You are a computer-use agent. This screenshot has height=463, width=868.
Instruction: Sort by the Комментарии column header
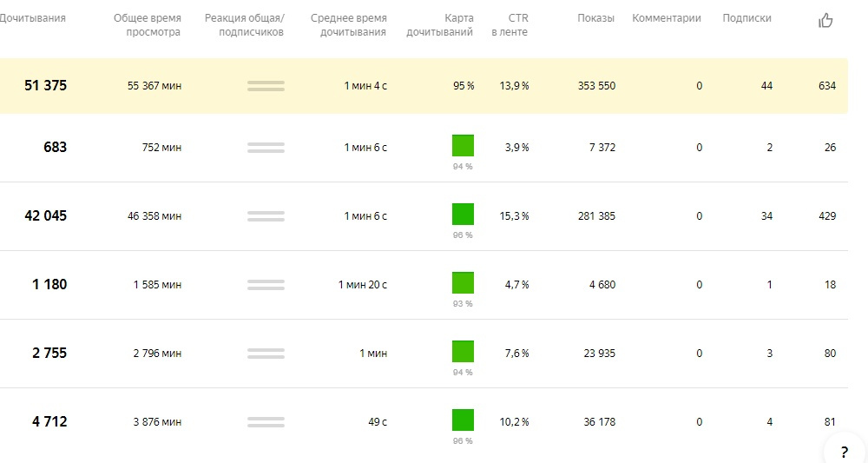coord(666,18)
